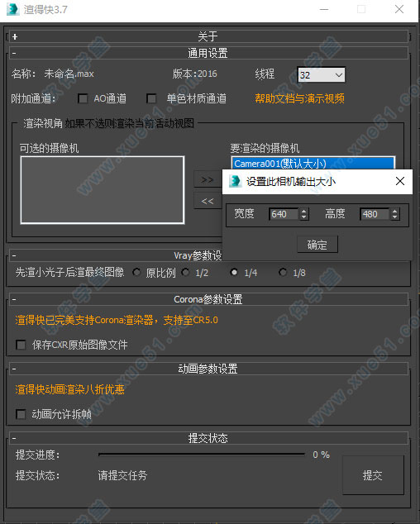The height and width of the screenshot is (524, 420).
Task: Expand the 关于 section with plus icon
Action: point(15,36)
